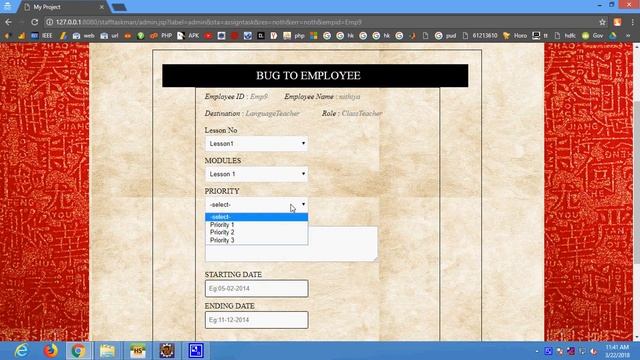
Task: Open the brown gear app in taskbar
Action: pyautogui.click(x=167, y=351)
